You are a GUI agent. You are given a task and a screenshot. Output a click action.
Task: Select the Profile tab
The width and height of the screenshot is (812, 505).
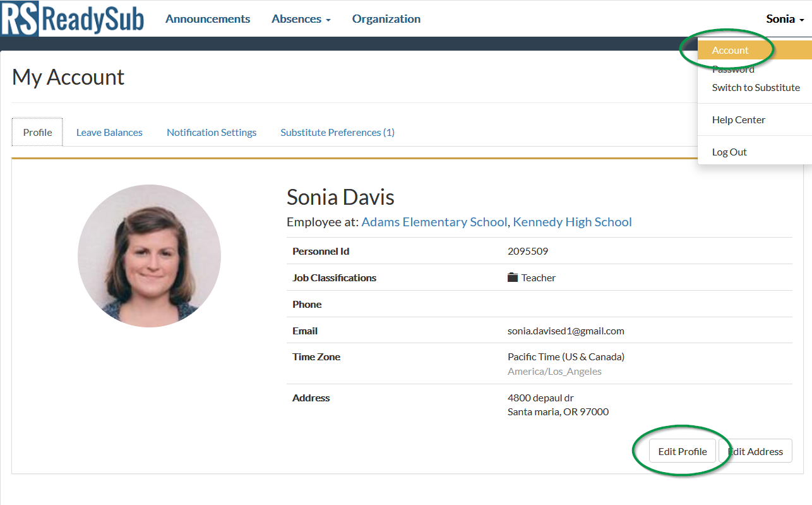pyautogui.click(x=37, y=132)
